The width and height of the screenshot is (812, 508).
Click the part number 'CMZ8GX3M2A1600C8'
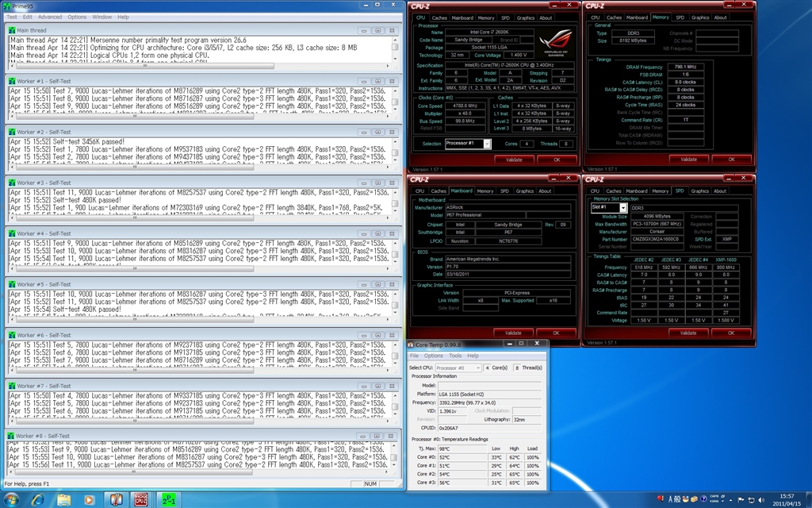(x=657, y=240)
